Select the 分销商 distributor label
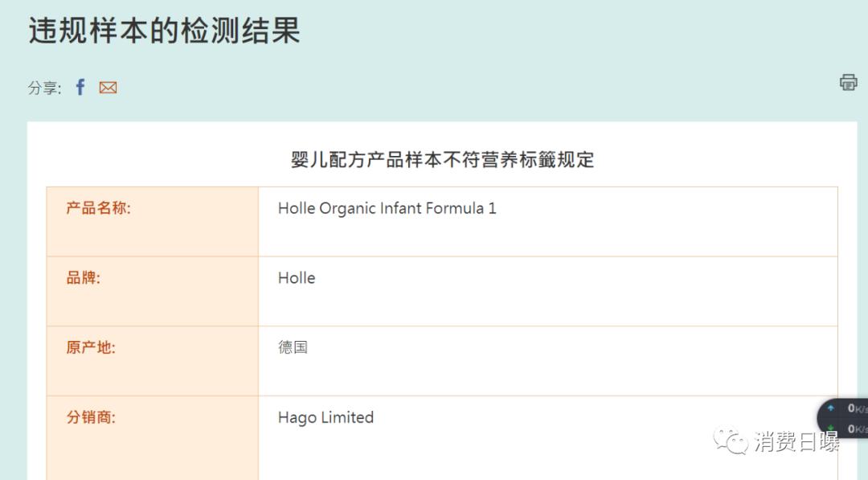868x480 pixels. 88,417
